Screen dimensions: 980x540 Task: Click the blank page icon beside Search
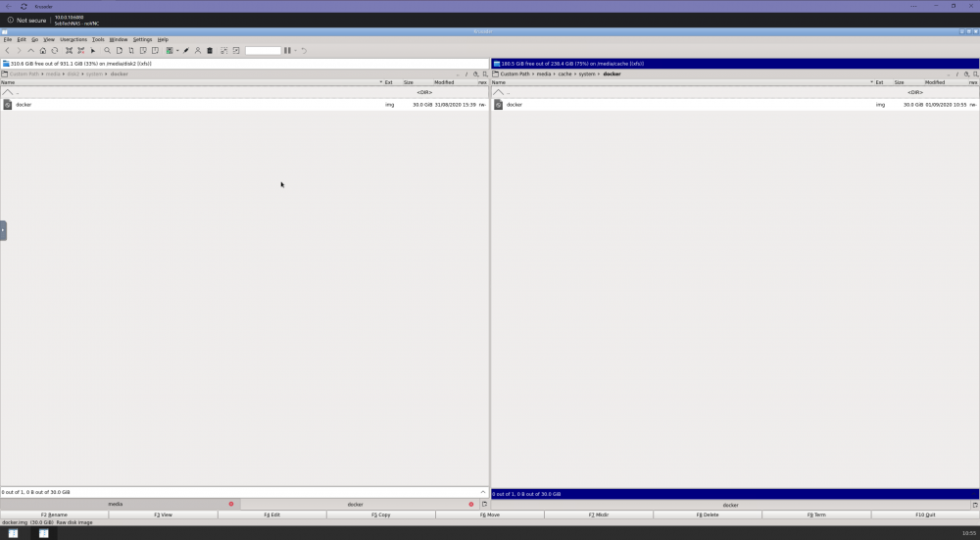(x=120, y=51)
